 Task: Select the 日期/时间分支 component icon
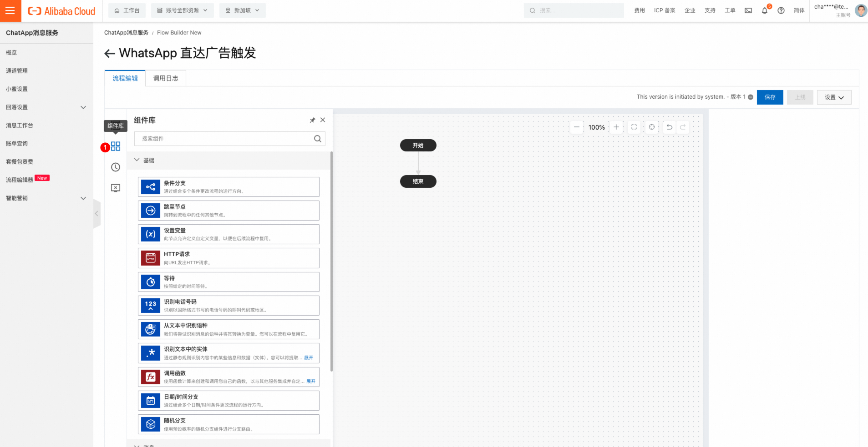coord(151,401)
